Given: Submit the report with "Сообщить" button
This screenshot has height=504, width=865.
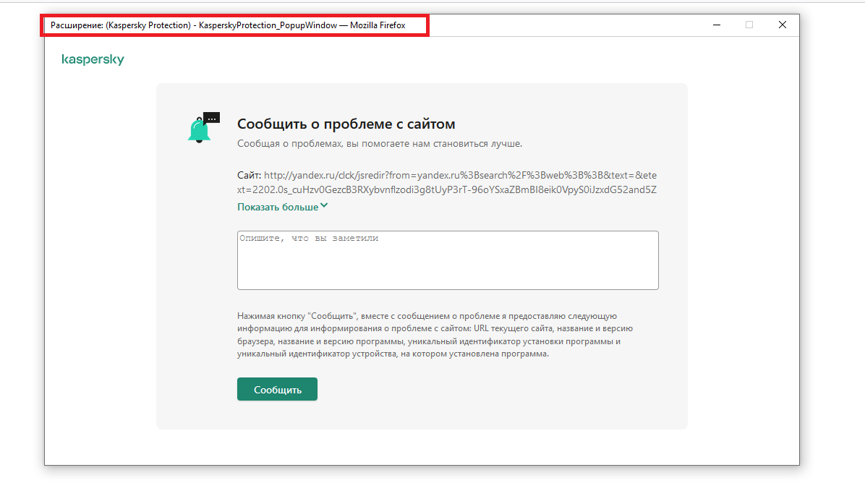Looking at the screenshot, I should pos(278,389).
